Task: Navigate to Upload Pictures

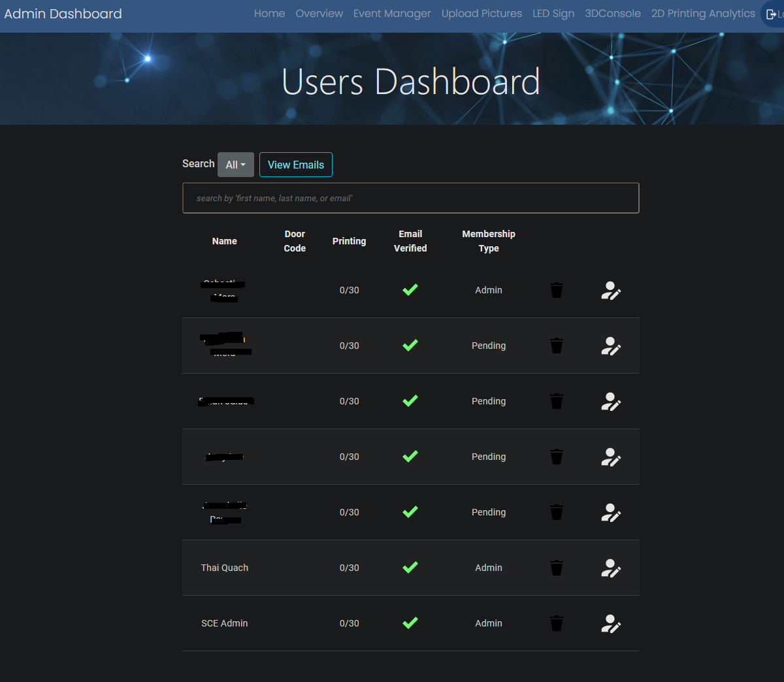Action: tap(482, 14)
